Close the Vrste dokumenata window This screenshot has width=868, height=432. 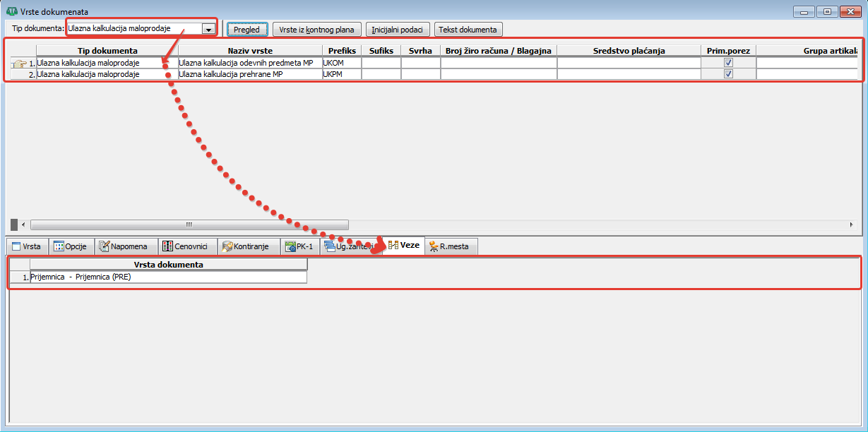tap(850, 11)
